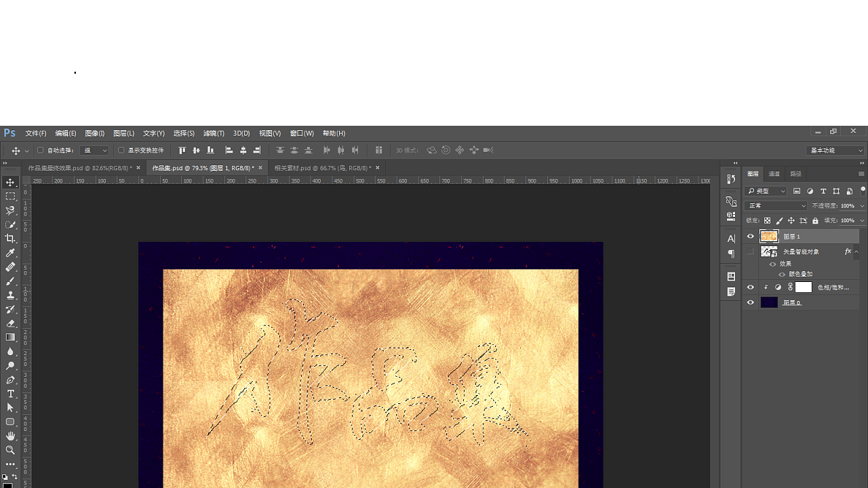Select the Crop tool
This screenshot has width=868, height=488.
(x=10, y=239)
